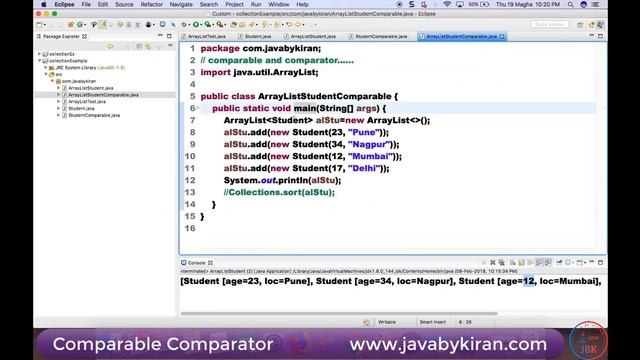Open the Project menu
Image resolution: width=640 pixels, height=360 pixels.
234,4
